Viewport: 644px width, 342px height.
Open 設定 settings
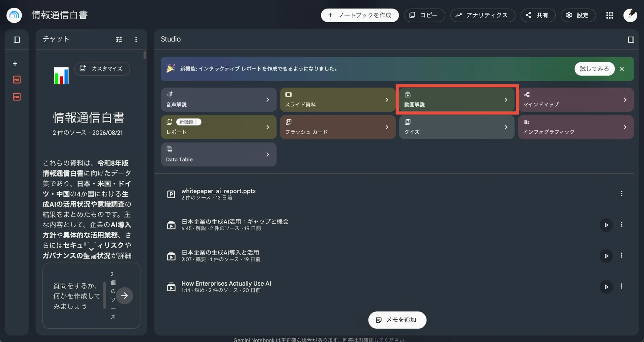(x=578, y=15)
